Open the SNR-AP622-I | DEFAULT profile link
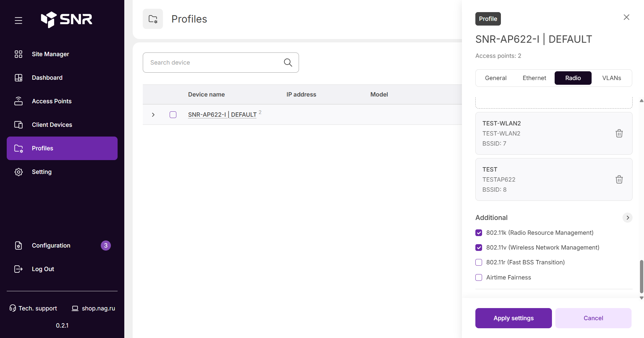 [x=222, y=115]
